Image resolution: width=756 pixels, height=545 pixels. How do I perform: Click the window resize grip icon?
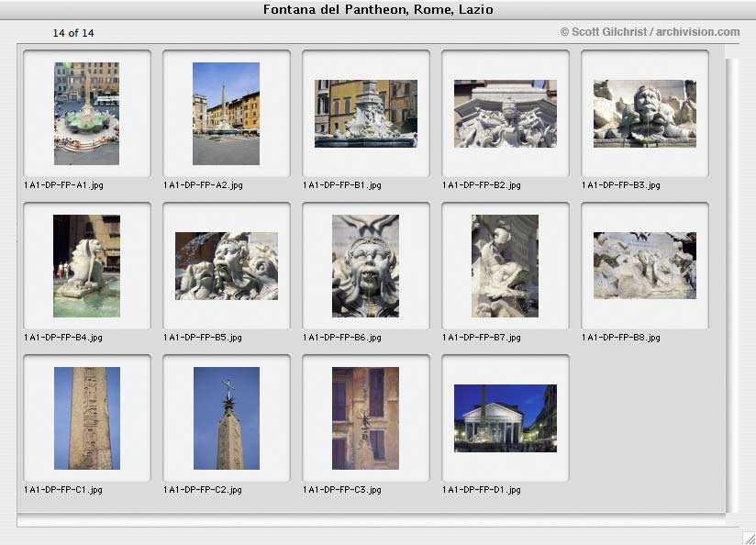click(x=749, y=538)
